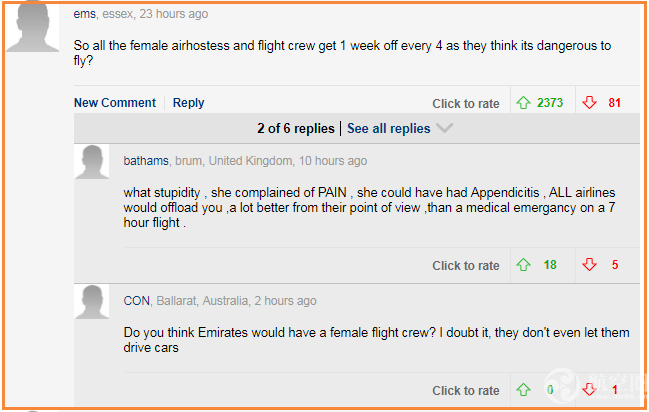Click CON profile avatar
Screen dimensions: 649x412
[x=91, y=302]
